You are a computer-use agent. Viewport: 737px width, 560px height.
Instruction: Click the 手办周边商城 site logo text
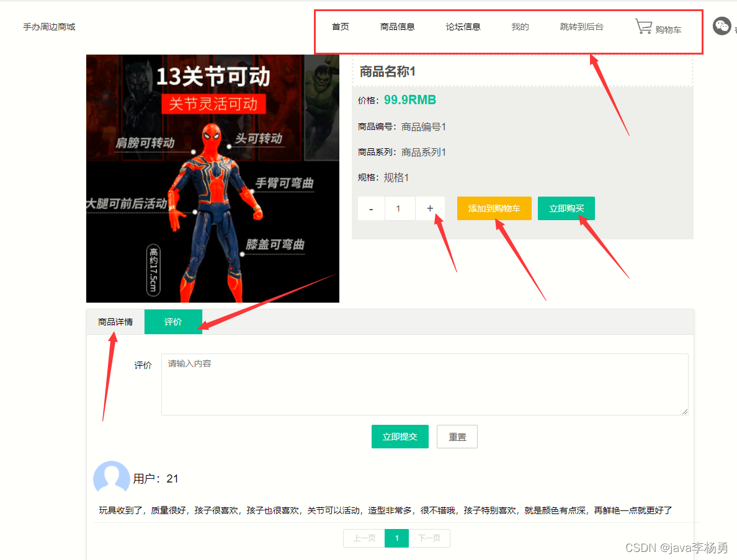click(x=50, y=27)
